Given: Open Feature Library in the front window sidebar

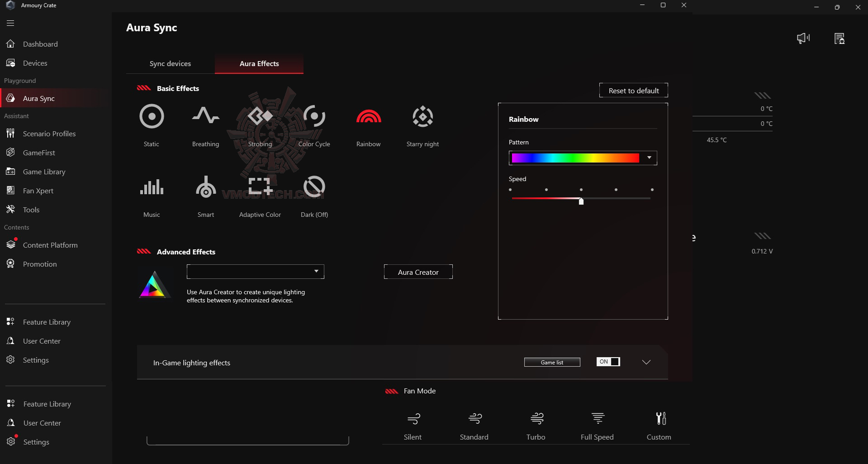Looking at the screenshot, I should tap(47, 322).
